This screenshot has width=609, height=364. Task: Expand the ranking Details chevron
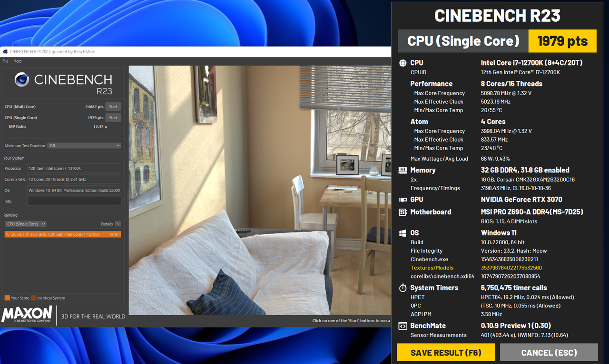point(118,224)
